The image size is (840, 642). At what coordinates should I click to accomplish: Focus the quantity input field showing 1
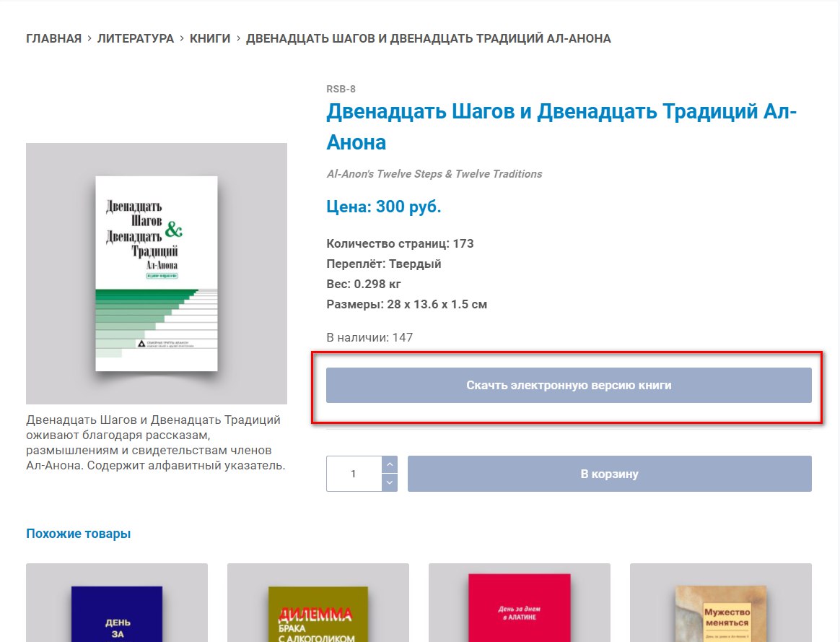click(x=354, y=474)
